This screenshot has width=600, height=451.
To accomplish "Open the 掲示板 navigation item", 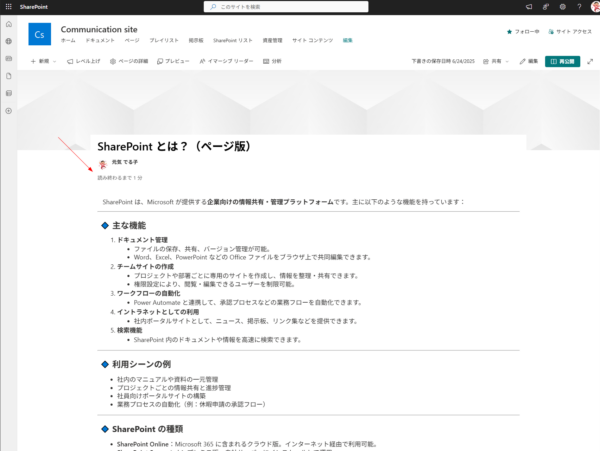I will coord(196,41).
